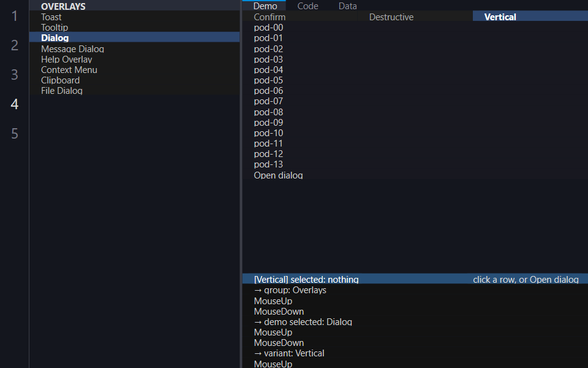
Task: Select row pod-13
Action: [x=415, y=164]
